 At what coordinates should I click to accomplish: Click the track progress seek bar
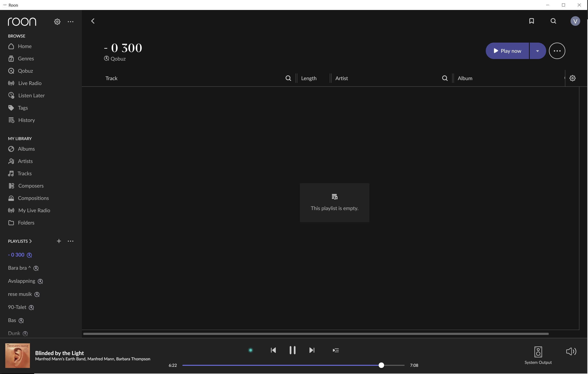293,365
